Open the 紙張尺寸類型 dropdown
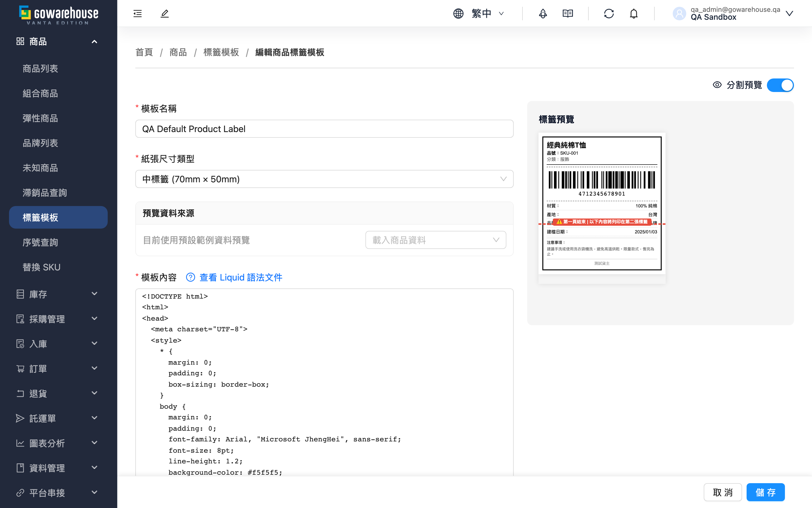 (324, 179)
